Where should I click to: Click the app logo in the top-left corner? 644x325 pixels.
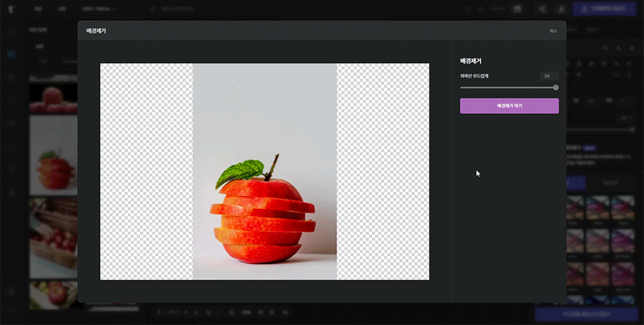pos(11,9)
